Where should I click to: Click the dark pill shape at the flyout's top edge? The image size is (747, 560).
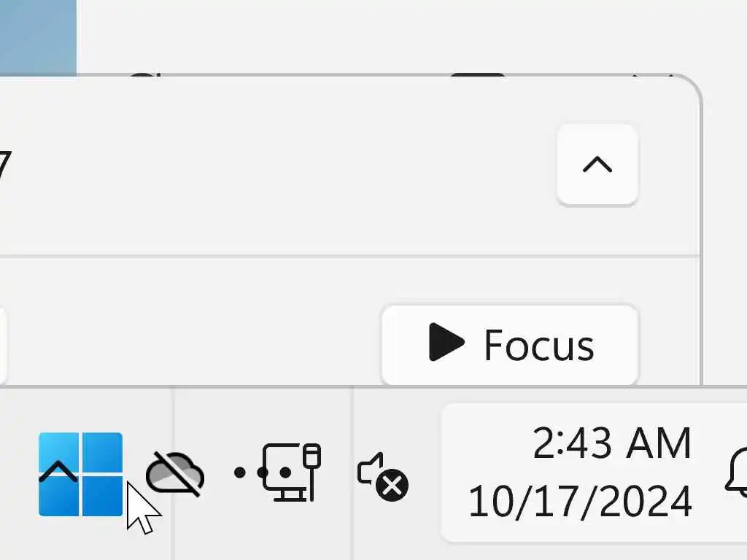(477, 75)
